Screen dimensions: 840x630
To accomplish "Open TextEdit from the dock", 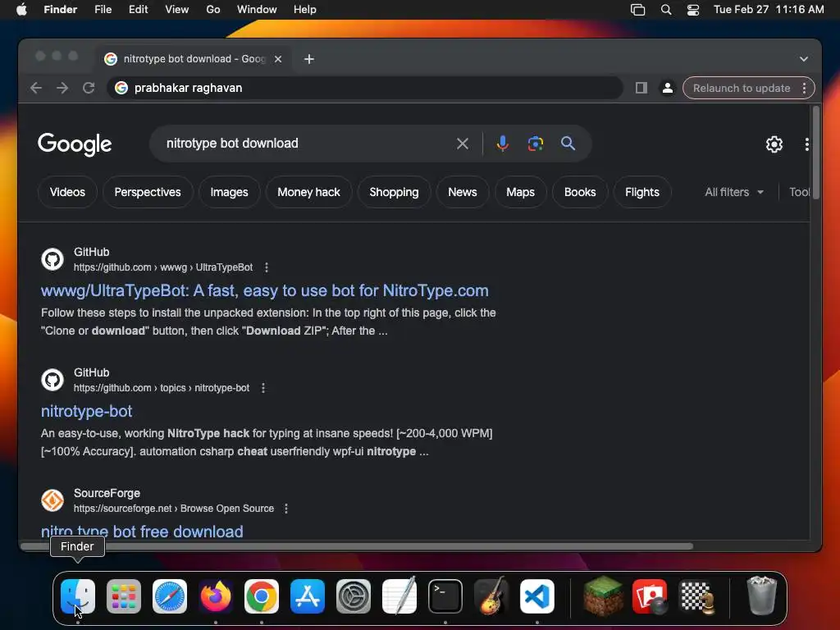I will (x=399, y=596).
